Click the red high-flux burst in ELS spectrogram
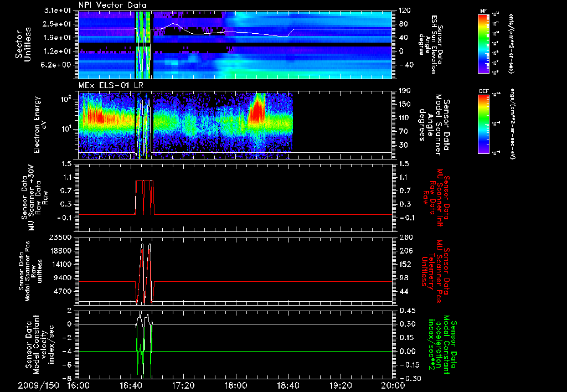This screenshot has width=567, height=392. [x=257, y=110]
